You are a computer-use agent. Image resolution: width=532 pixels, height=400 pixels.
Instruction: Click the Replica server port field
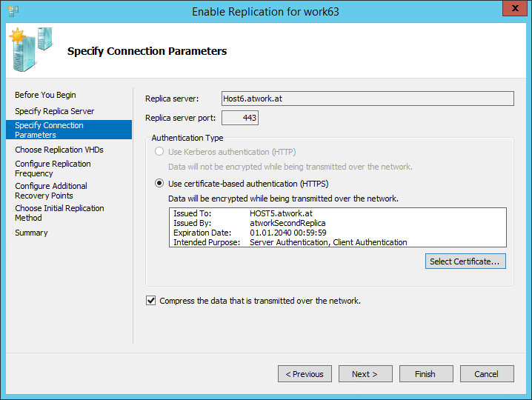tap(240, 118)
